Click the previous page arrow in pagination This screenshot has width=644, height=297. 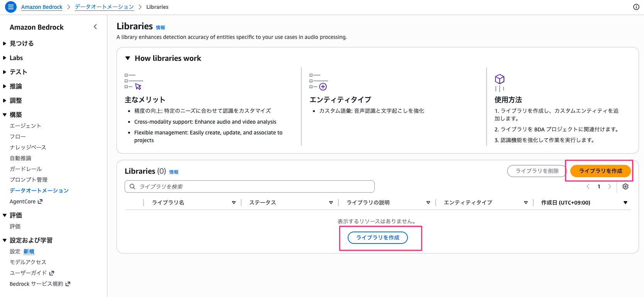pos(588,186)
